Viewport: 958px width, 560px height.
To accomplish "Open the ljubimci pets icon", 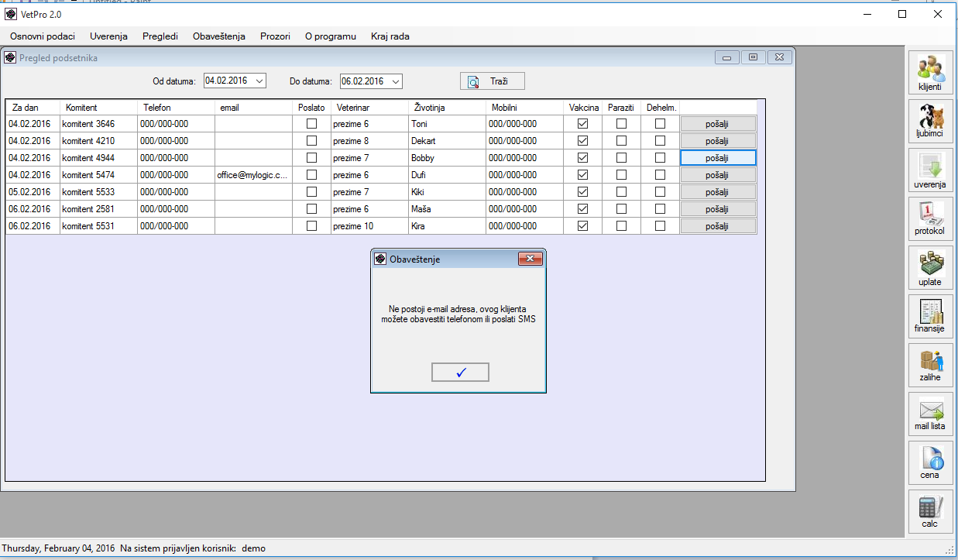I will point(929,121).
